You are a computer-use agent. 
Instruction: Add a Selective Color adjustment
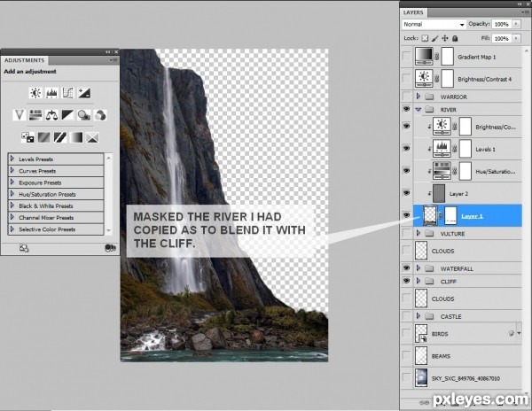pyautogui.click(x=92, y=137)
